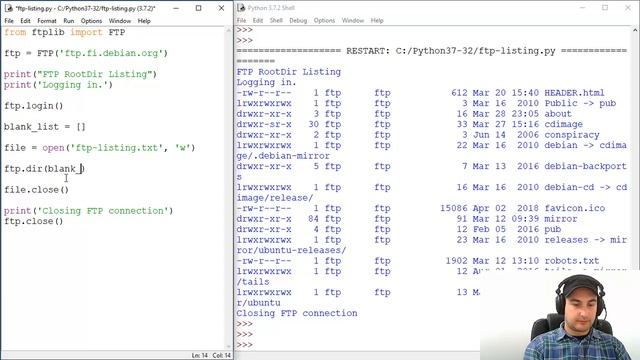This screenshot has height=360, width=640.
Task: Open Window menu in Python Shell
Action: 353,20
